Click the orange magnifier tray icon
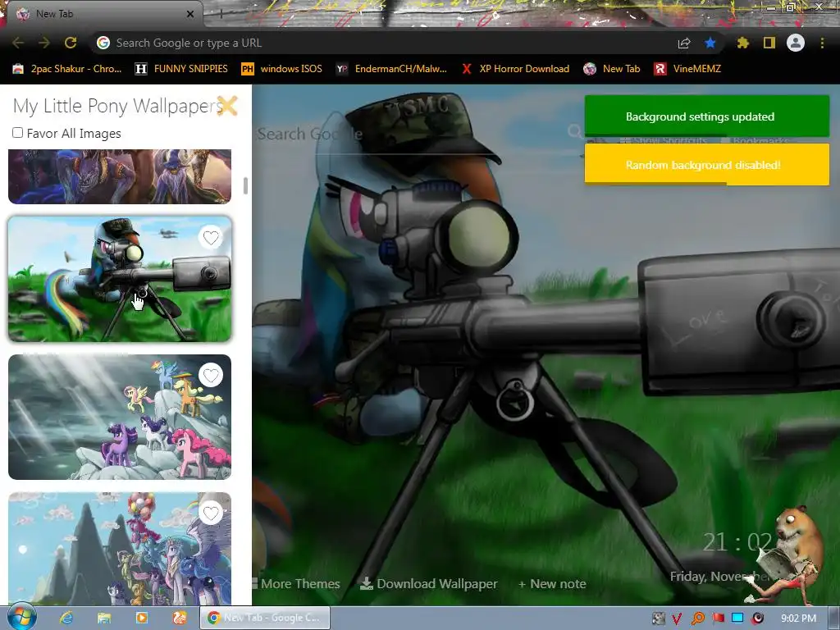Image resolution: width=840 pixels, height=630 pixels. 697,619
